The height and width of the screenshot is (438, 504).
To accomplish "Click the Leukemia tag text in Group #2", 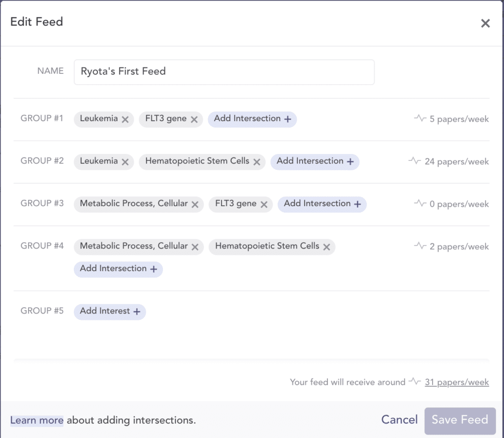I will [98, 160].
